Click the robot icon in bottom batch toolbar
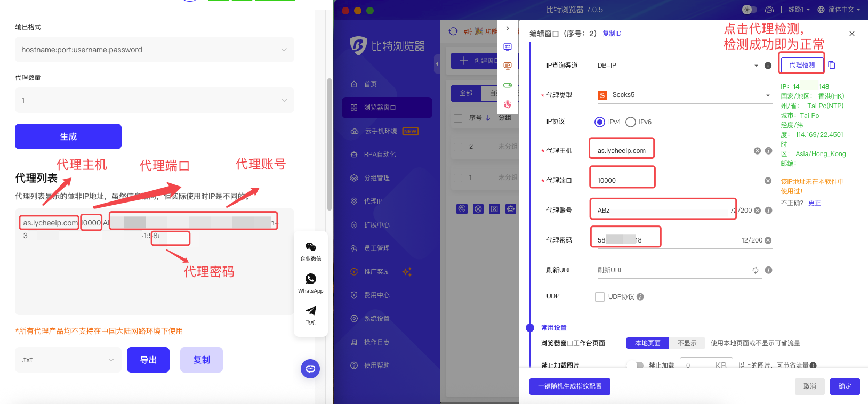This screenshot has width=868, height=404. pyautogui.click(x=511, y=209)
